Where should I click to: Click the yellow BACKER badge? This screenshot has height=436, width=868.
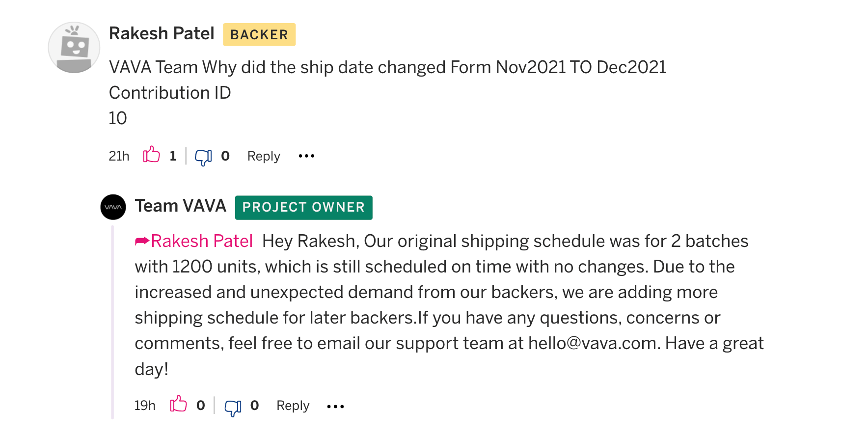259,34
